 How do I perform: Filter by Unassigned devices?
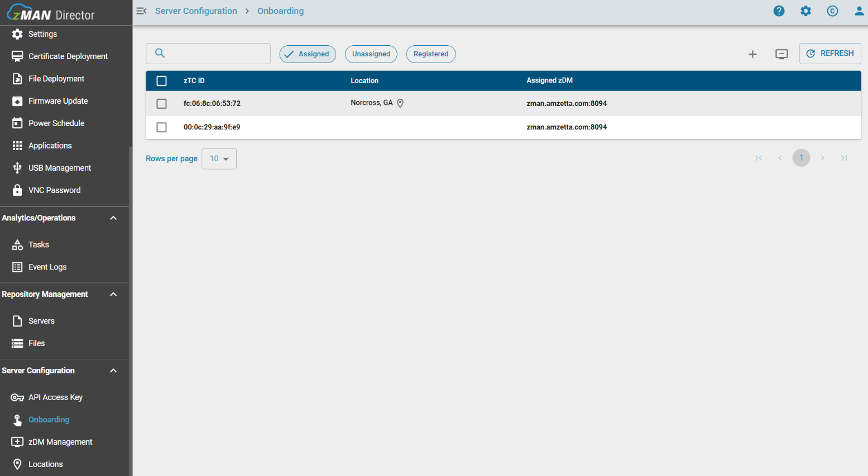[371, 54]
